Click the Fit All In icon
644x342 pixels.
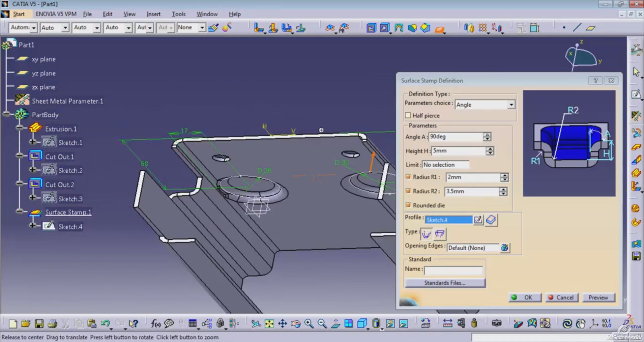click(x=269, y=324)
